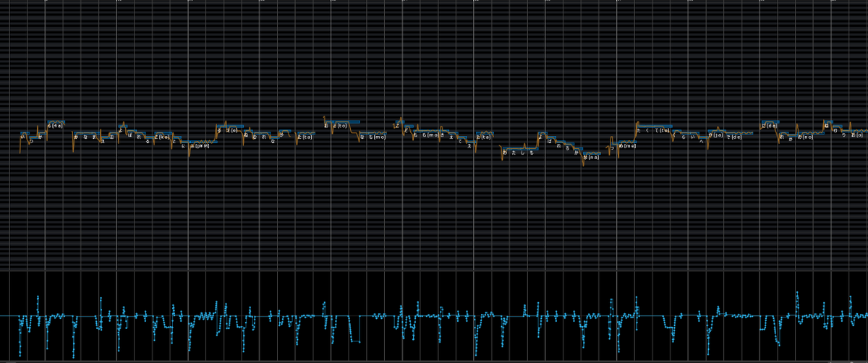The height and width of the screenshot is (363, 868).
Task: Select the note labeled [4 a]
Action: coord(56,121)
